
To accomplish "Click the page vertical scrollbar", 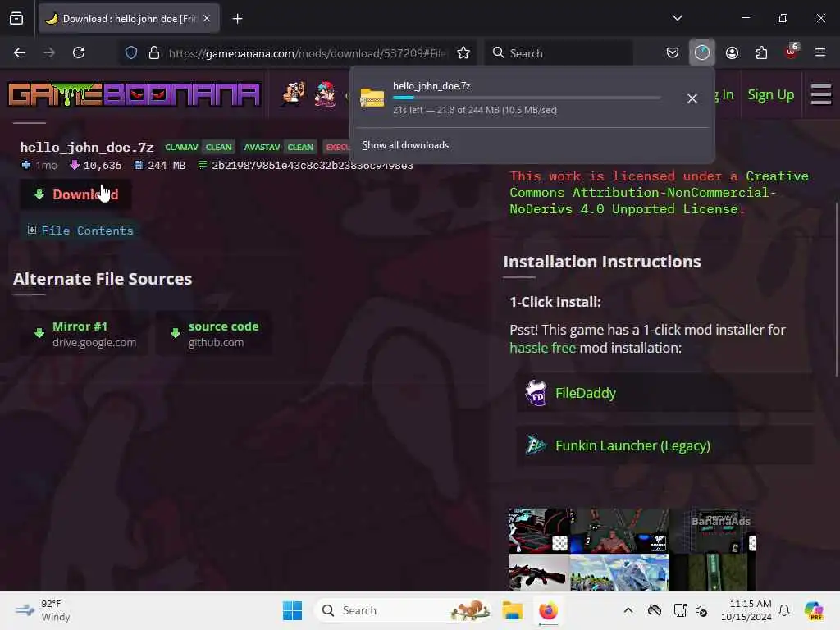I will point(836,290).
